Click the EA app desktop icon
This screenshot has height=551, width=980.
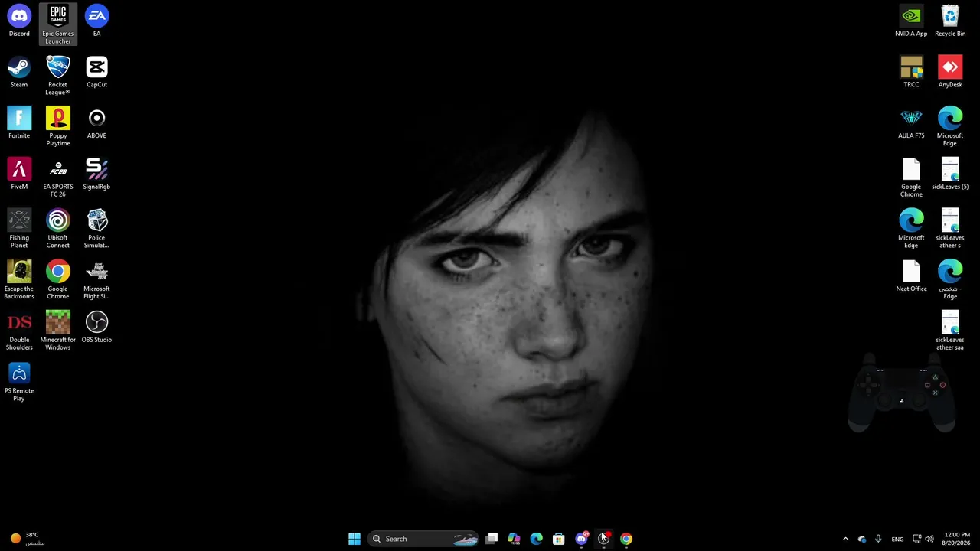click(x=96, y=21)
